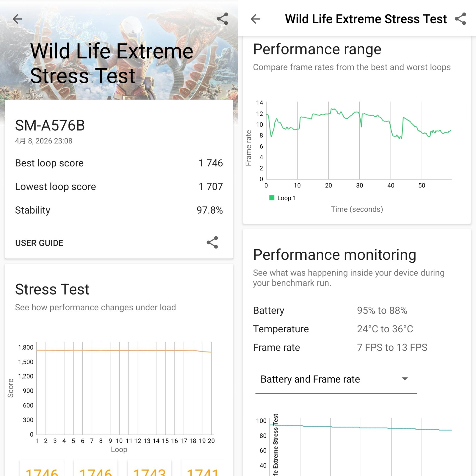Screen dimensions: 476x476
Task: Tap share icon in right screen header
Action: 460,19
